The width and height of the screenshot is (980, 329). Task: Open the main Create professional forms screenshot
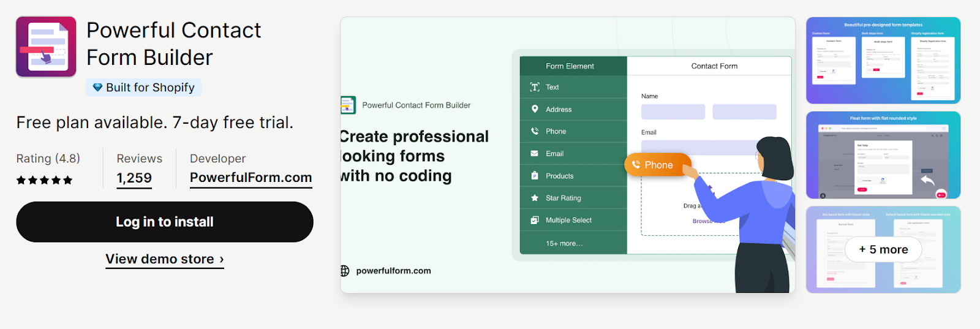(568, 155)
